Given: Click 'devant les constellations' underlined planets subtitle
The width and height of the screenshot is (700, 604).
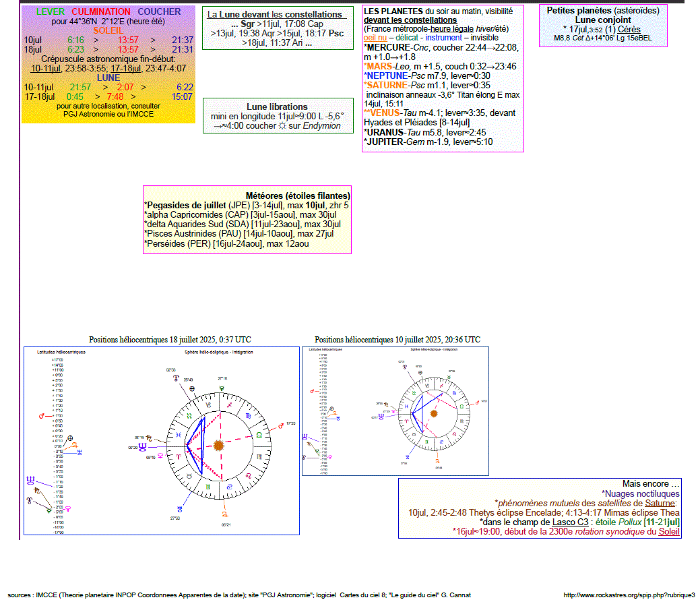Looking at the screenshot, I should click(410, 20).
